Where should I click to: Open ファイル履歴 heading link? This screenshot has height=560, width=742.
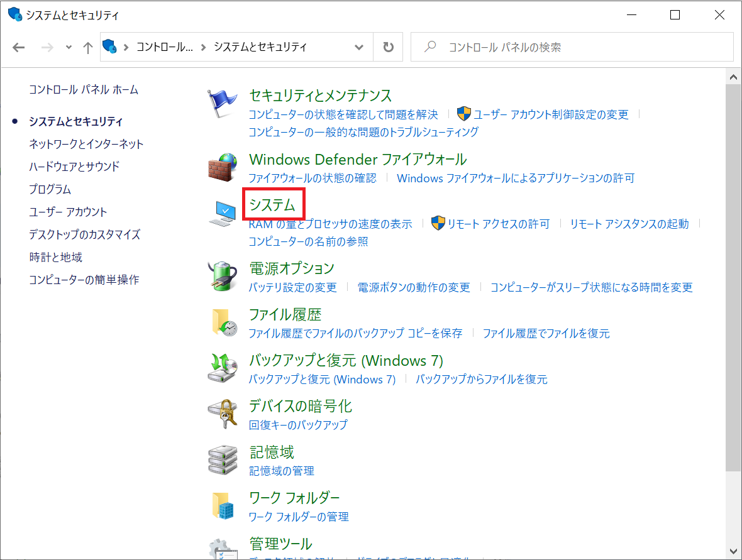285,314
